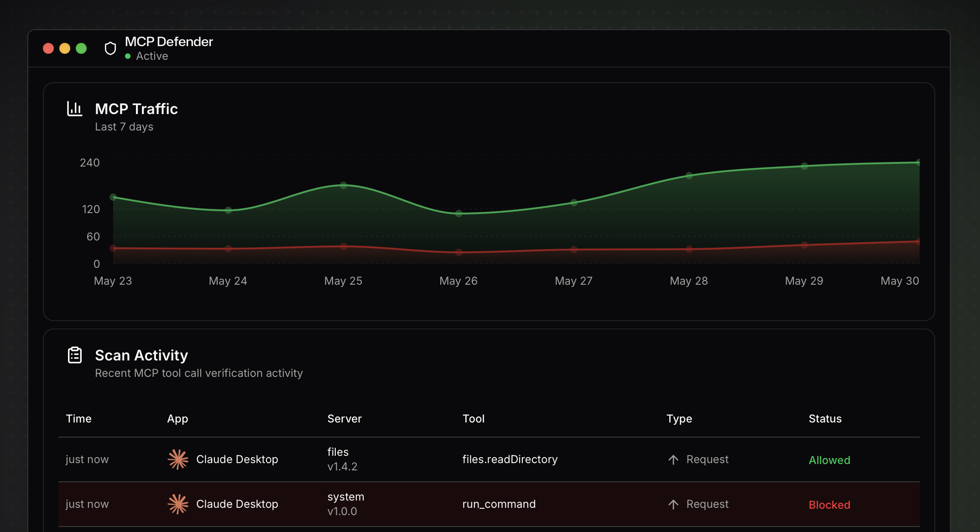Screen dimensions: 980x532
Task: Click Request arrow icon in Allowed row
Action: (x=673, y=459)
